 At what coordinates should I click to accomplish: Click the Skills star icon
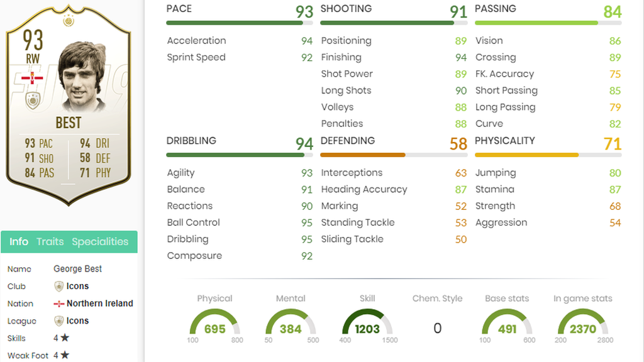pos(65,337)
